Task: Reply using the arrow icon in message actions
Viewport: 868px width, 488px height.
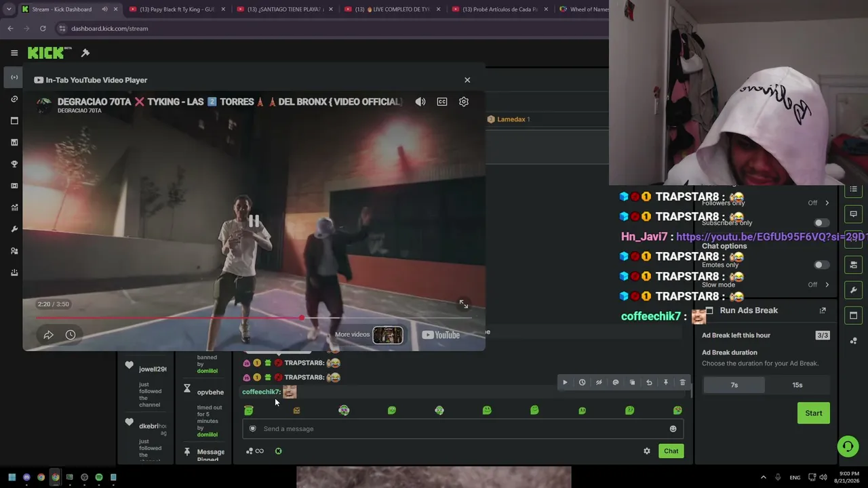Action: [649, 382]
